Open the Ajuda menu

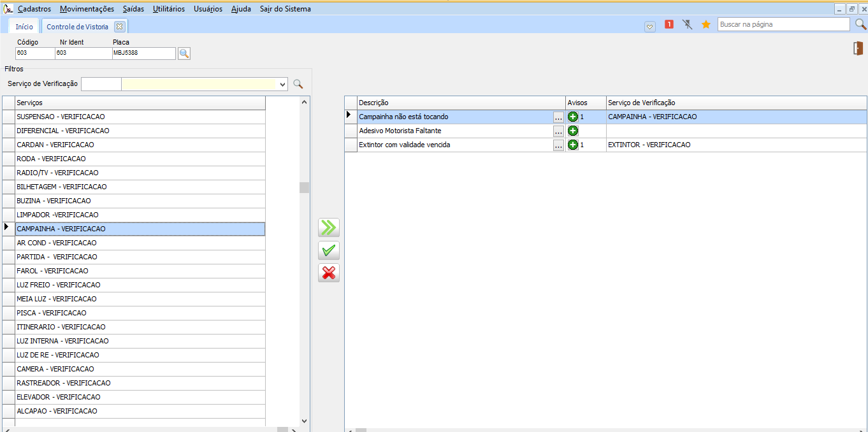tap(241, 9)
